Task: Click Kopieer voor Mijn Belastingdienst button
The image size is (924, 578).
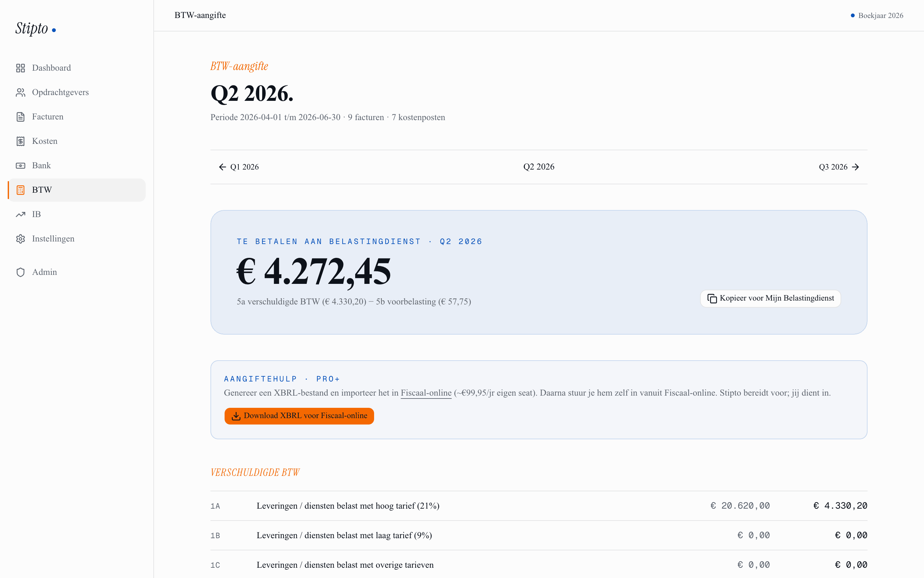Action: point(771,299)
